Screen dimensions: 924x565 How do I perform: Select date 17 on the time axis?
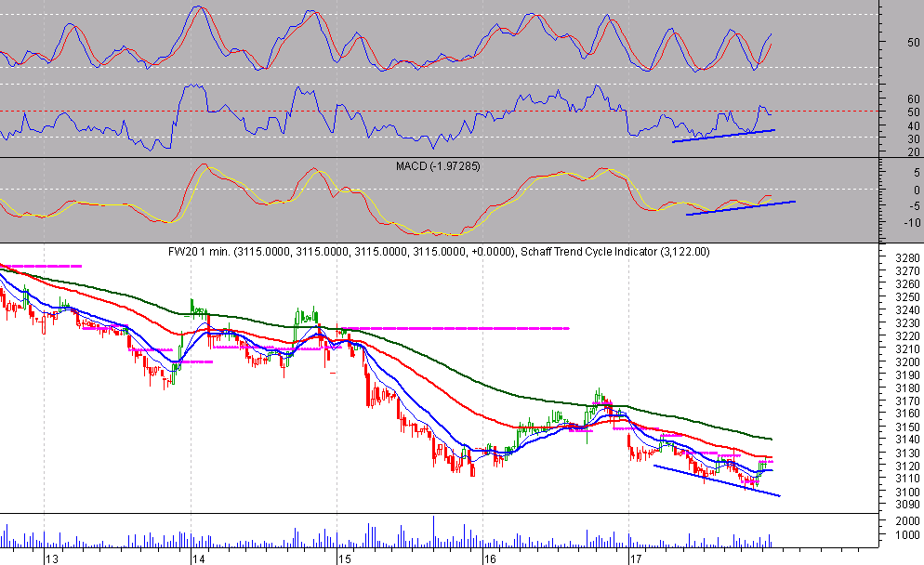click(635, 559)
